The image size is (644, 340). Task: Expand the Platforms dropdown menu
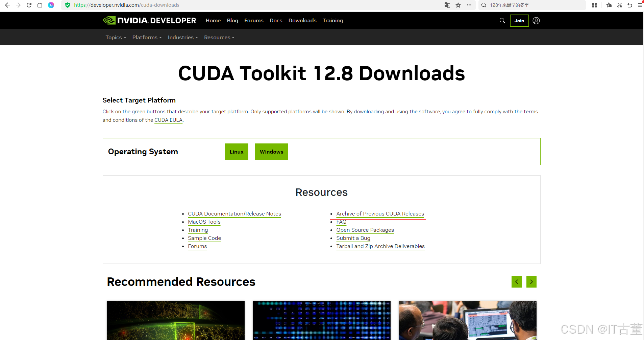pyautogui.click(x=147, y=37)
